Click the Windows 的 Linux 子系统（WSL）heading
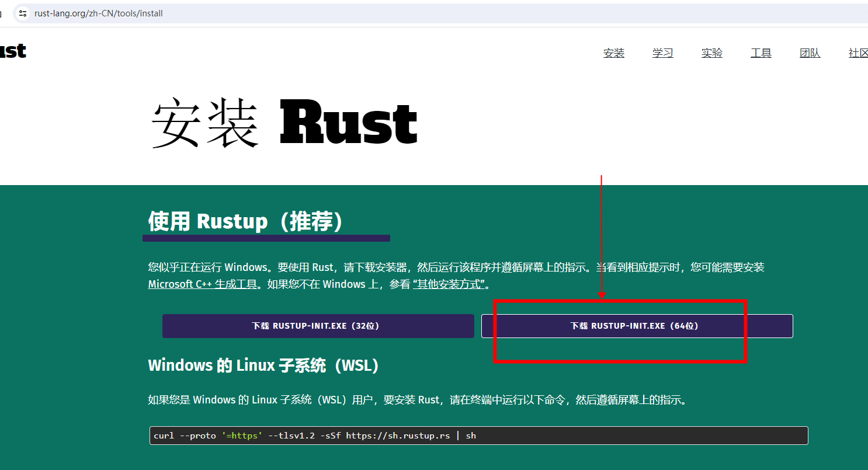The image size is (868, 470). [264, 365]
